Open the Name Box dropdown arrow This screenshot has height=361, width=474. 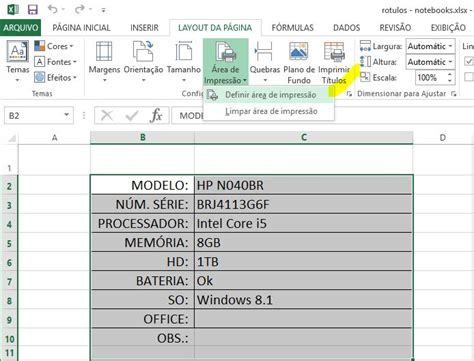coord(67,115)
